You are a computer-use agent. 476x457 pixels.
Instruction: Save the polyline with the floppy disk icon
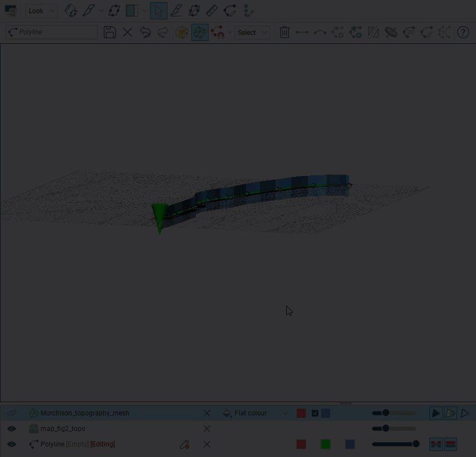tap(110, 32)
